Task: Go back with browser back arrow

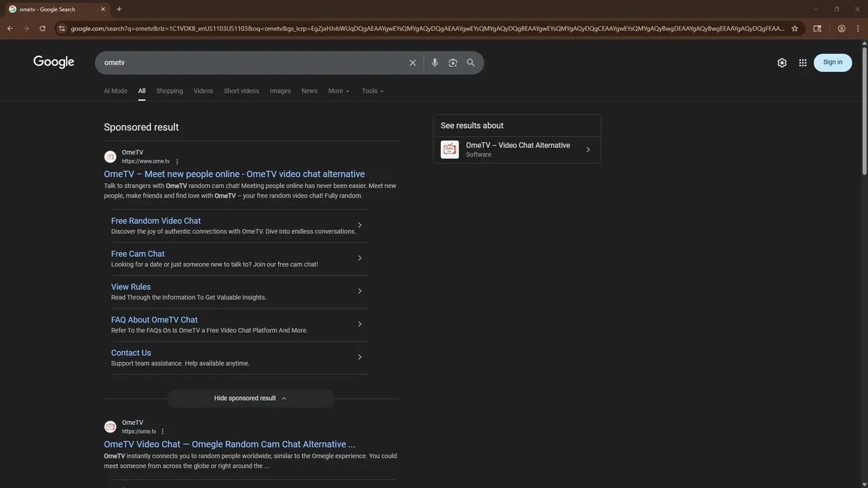Action: click(10, 28)
